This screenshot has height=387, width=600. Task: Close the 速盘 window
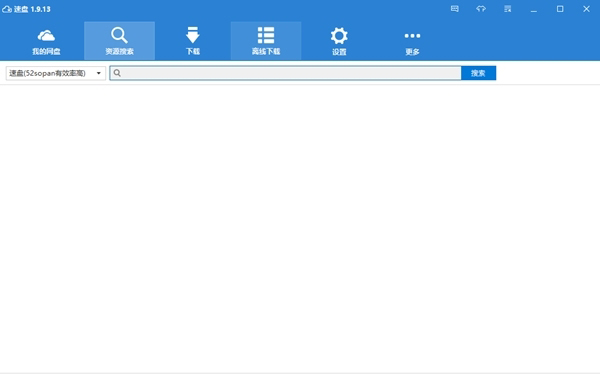click(586, 9)
